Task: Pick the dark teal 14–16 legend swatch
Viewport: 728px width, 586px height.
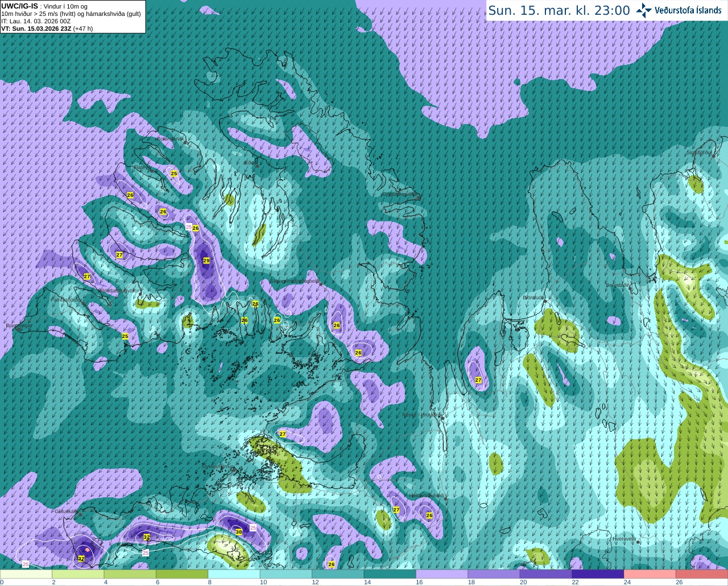Action: (x=390, y=574)
